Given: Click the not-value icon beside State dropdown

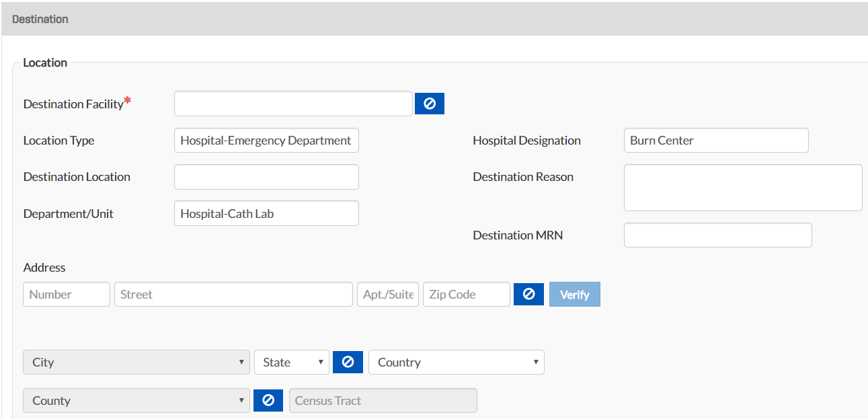Looking at the screenshot, I should pos(348,362).
